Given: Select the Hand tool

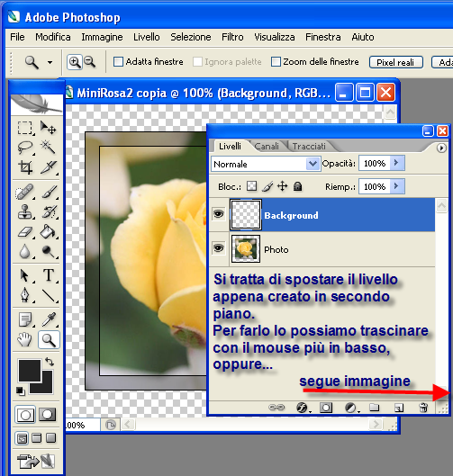Looking at the screenshot, I should tap(25, 340).
